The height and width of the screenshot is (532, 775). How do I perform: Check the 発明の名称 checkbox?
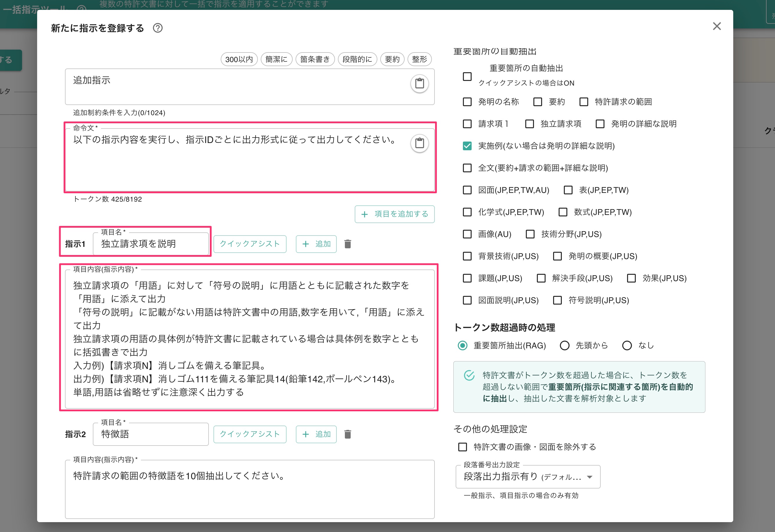pyautogui.click(x=467, y=102)
